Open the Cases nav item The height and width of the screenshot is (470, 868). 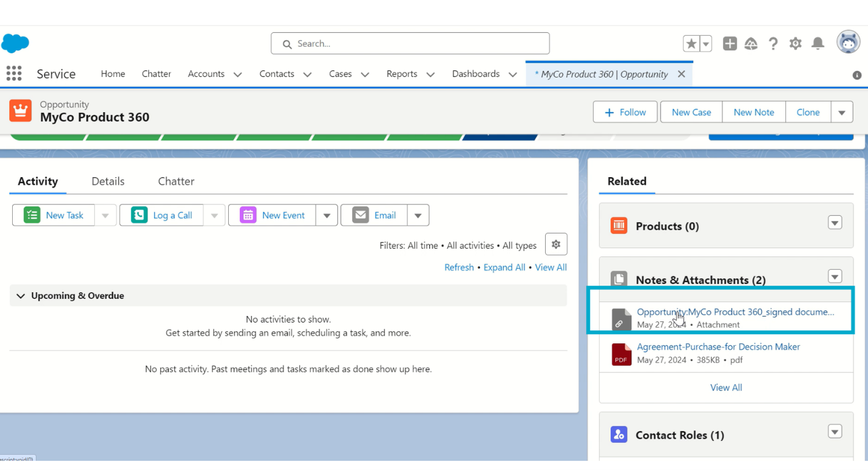(x=341, y=74)
